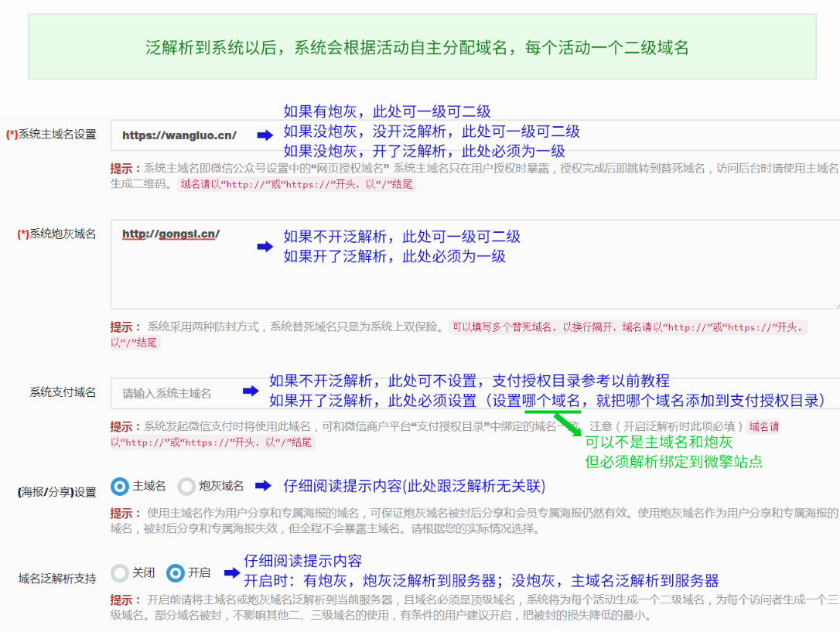This screenshot has width=840, height=632.
Task: Click the 系统炮灰域名 textarea containing http://gongsi.cn/
Action: (x=475, y=264)
